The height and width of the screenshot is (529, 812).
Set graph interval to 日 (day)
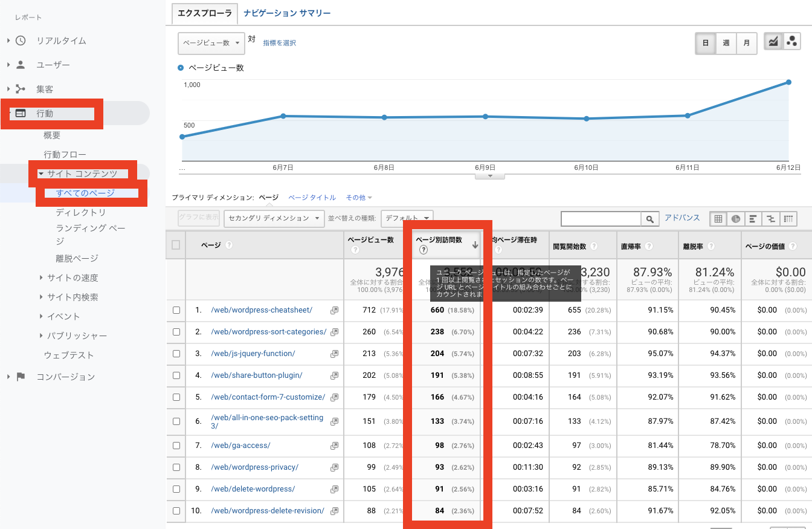(x=706, y=43)
